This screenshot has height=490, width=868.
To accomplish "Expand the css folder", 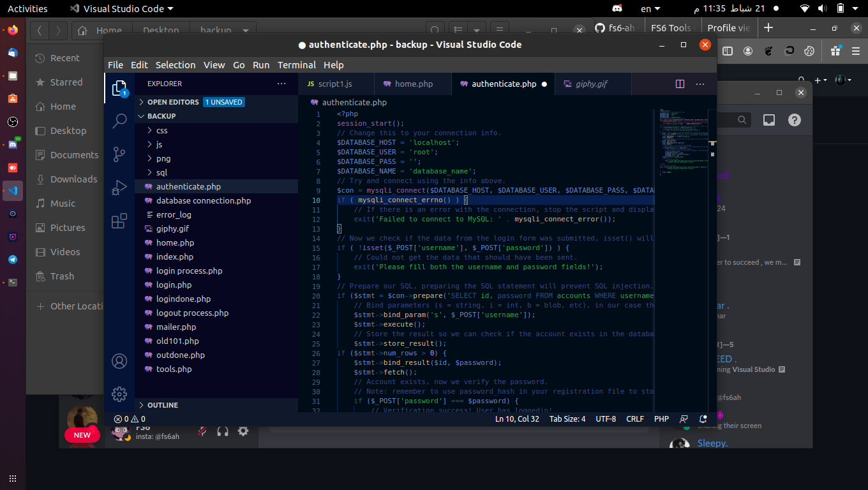I will pos(216,130).
